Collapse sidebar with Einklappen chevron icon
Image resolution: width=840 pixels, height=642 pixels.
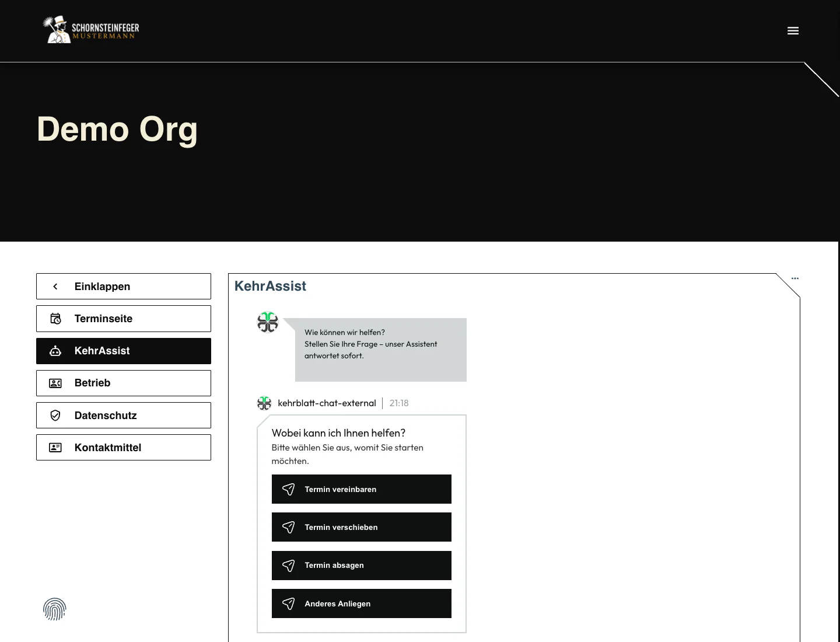55,287
